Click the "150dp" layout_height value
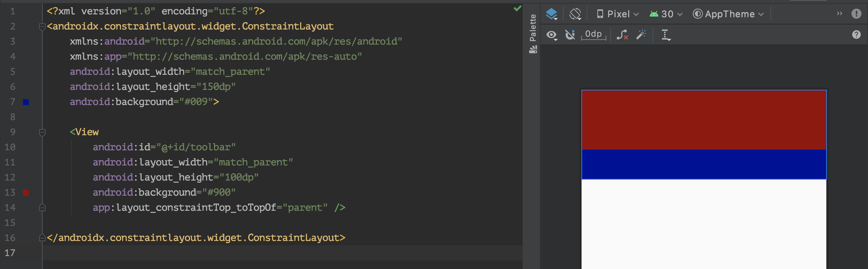Image resolution: width=868 pixels, height=269 pixels. (x=216, y=87)
